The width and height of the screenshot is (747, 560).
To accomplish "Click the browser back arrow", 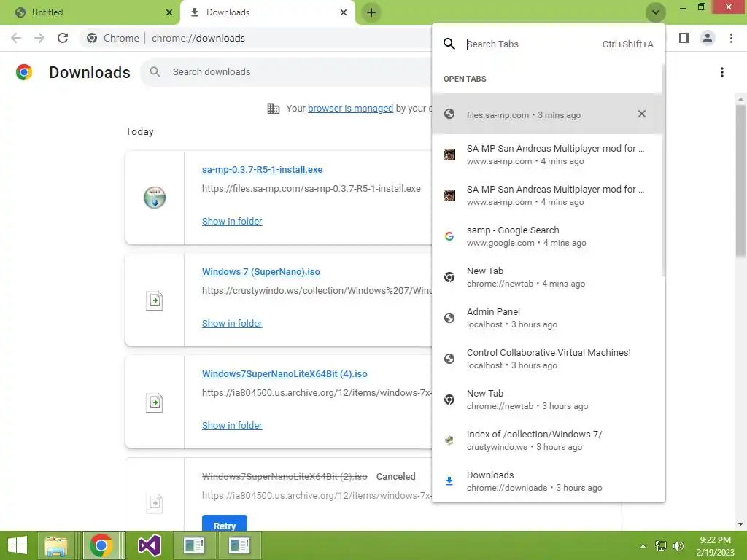I will coord(16,38).
